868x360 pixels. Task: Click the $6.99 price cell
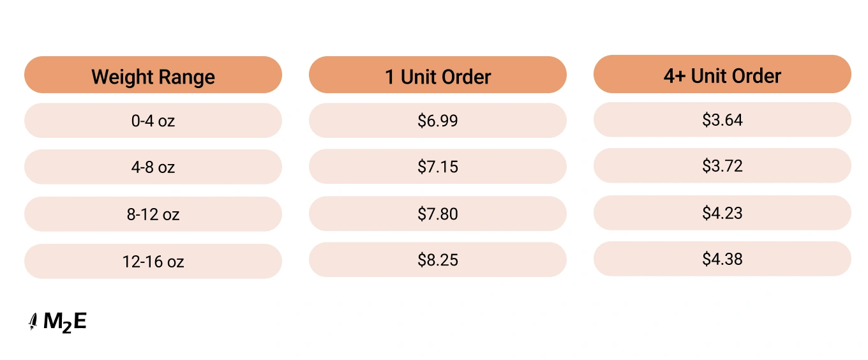[438, 121]
